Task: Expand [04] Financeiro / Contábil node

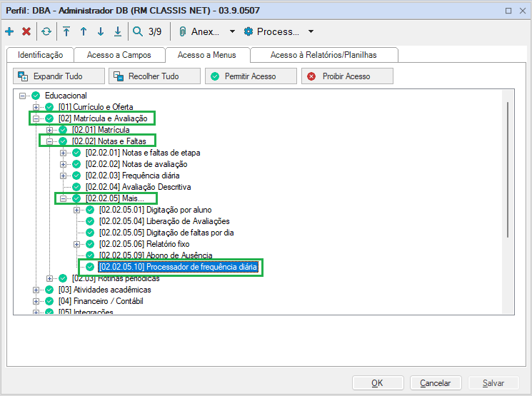Action: (x=36, y=301)
